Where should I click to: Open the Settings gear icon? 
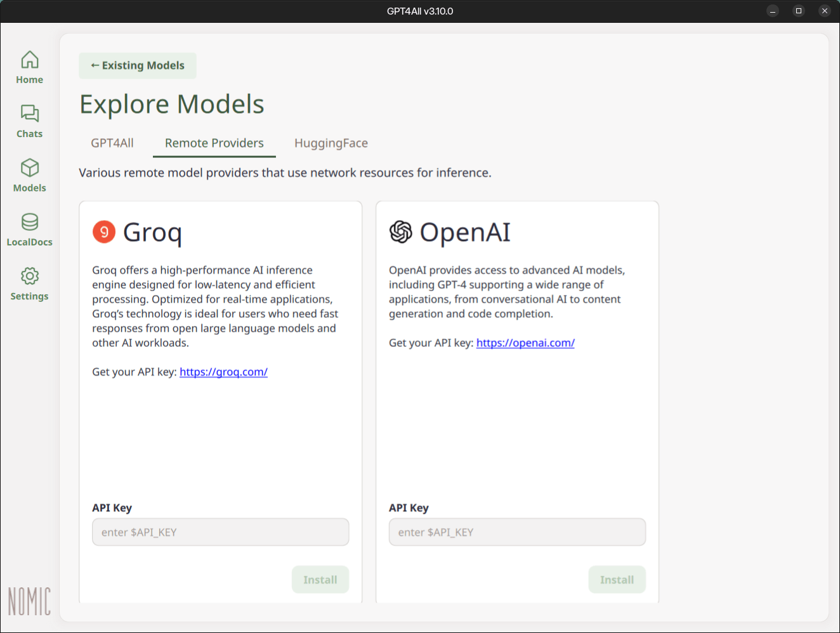pos(30,277)
